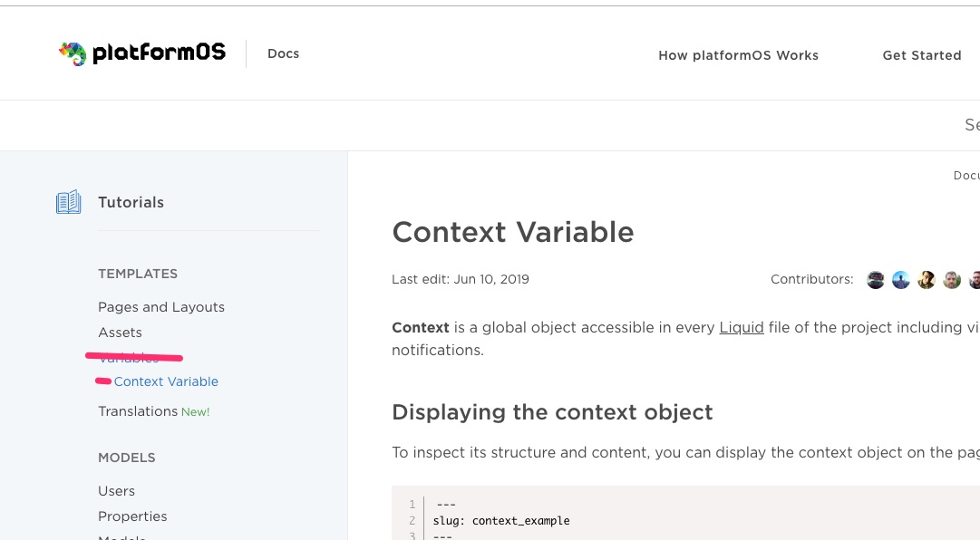Click the Translations link marked New
980x540 pixels.
point(138,411)
